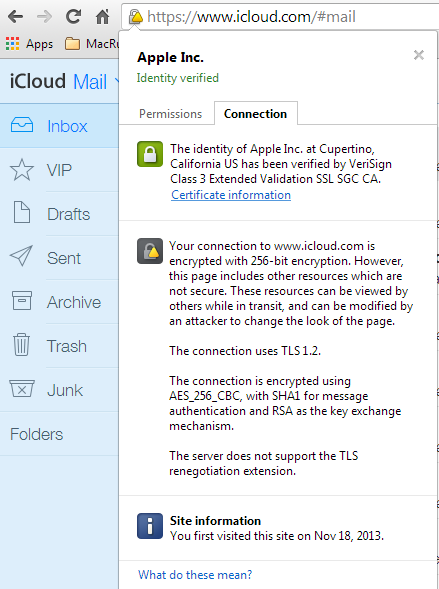Open the Drafts page icon
The width and height of the screenshot is (439, 589).
click(x=22, y=212)
